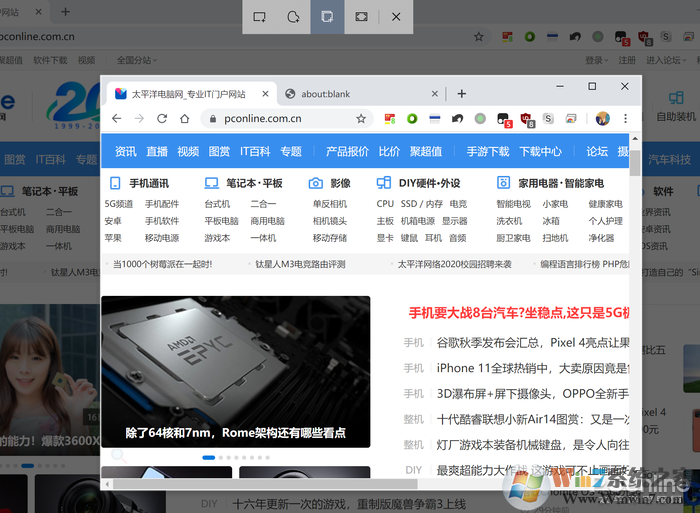Click the browser back arrow
This screenshot has height=513, width=700.
coord(116,118)
